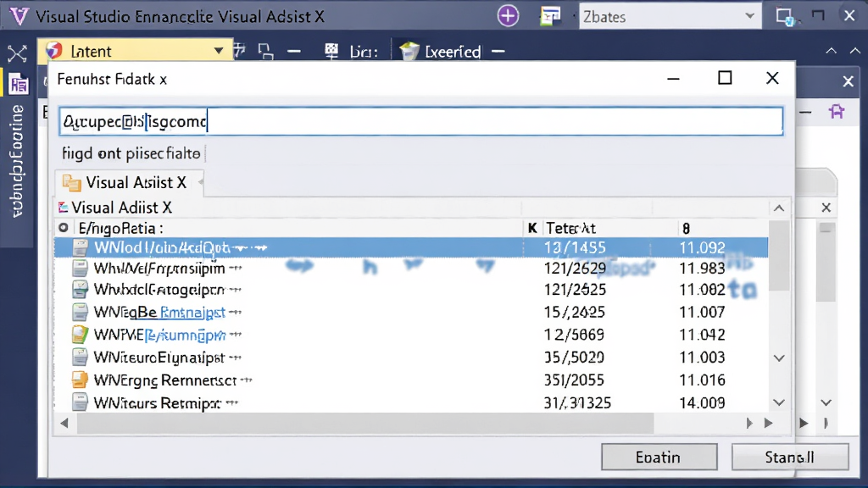Select the WNErgng Rernnersct row
The width and height of the screenshot is (868, 488).
pyautogui.click(x=411, y=380)
